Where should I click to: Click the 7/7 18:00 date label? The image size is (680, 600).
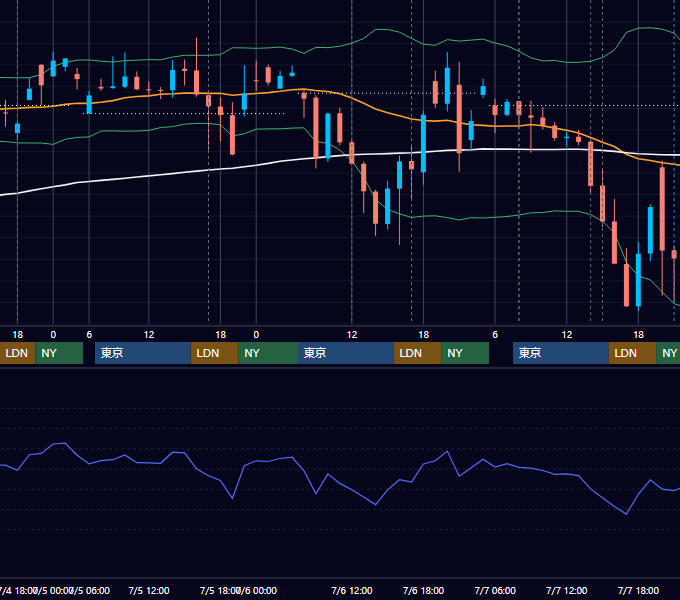pyautogui.click(x=638, y=590)
